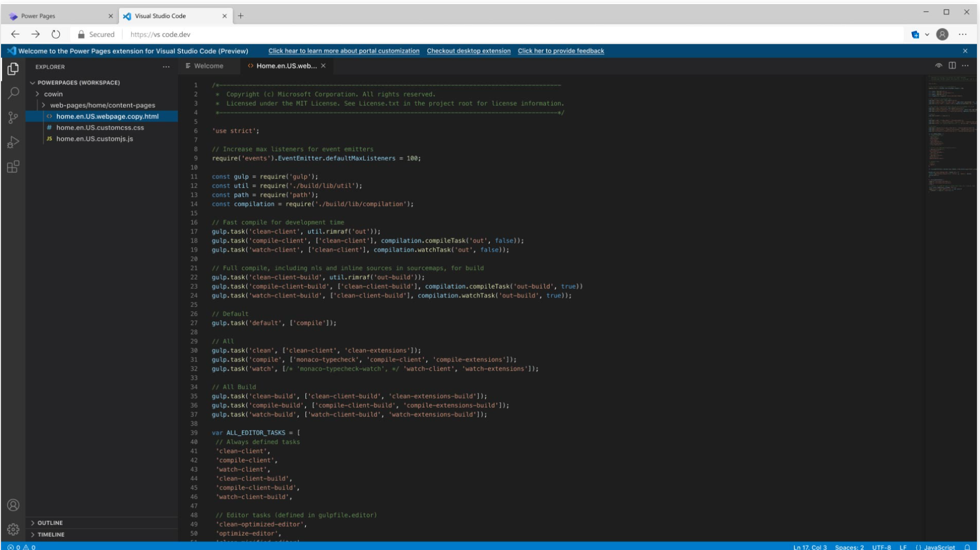The width and height of the screenshot is (980, 550).
Task: Expand the web-pages/home/content-pages folder
Action: click(43, 105)
